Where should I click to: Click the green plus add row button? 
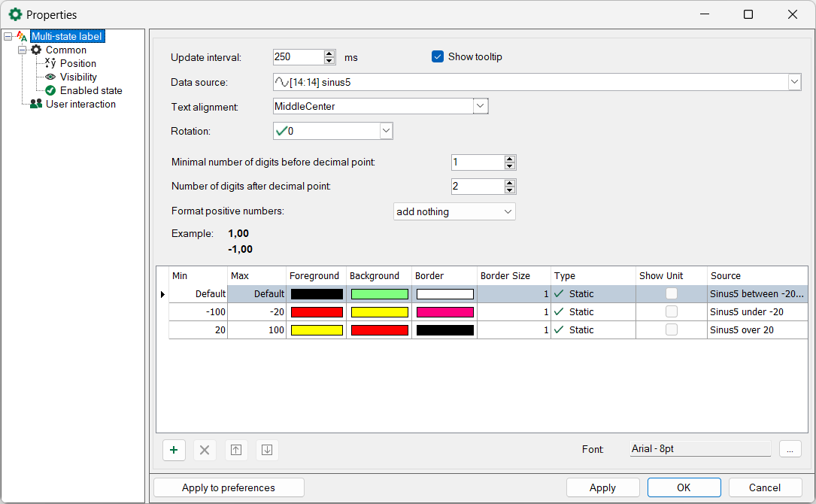click(x=174, y=450)
